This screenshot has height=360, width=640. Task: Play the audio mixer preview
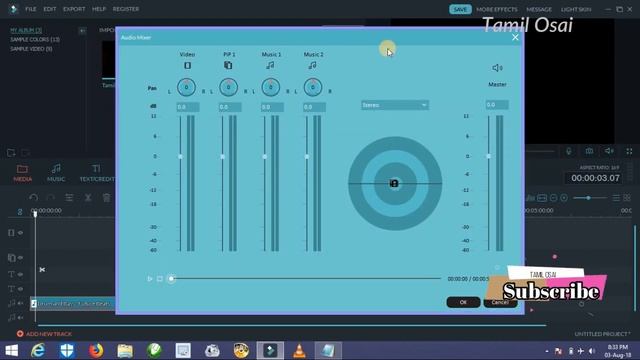pyautogui.click(x=150, y=279)
